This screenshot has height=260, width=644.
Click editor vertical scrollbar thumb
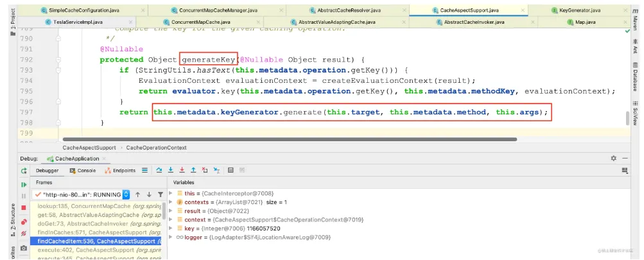(627, 118)
